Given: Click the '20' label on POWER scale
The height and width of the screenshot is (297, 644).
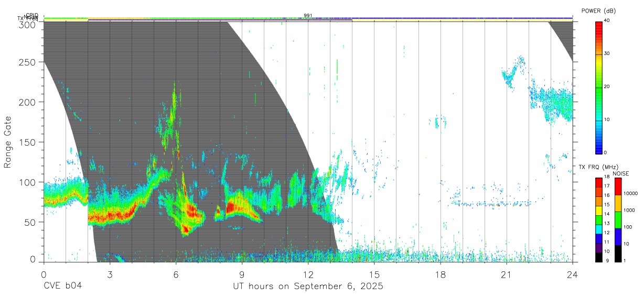Looking at the screenshot, I should coord(607,87).
